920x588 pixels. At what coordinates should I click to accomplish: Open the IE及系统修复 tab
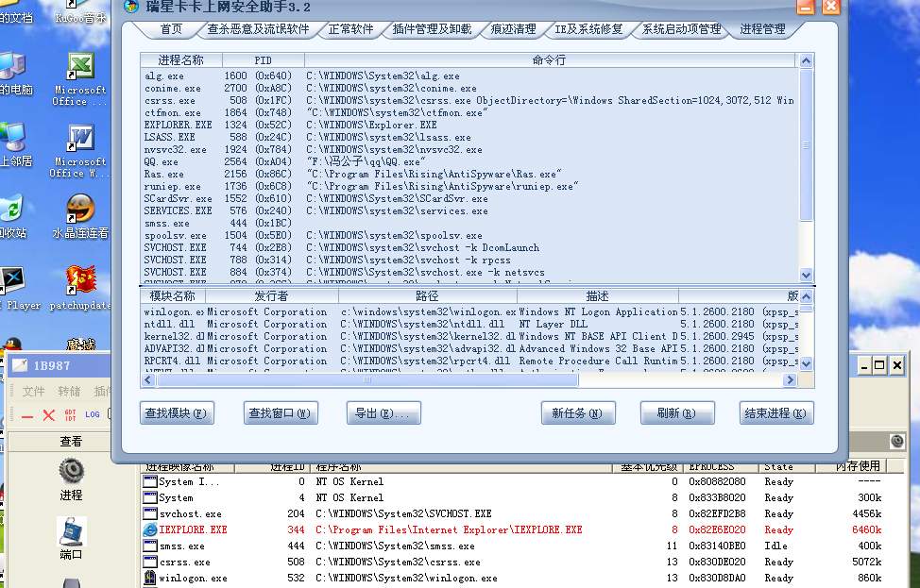pyautogui.click(x=588, y=29)
